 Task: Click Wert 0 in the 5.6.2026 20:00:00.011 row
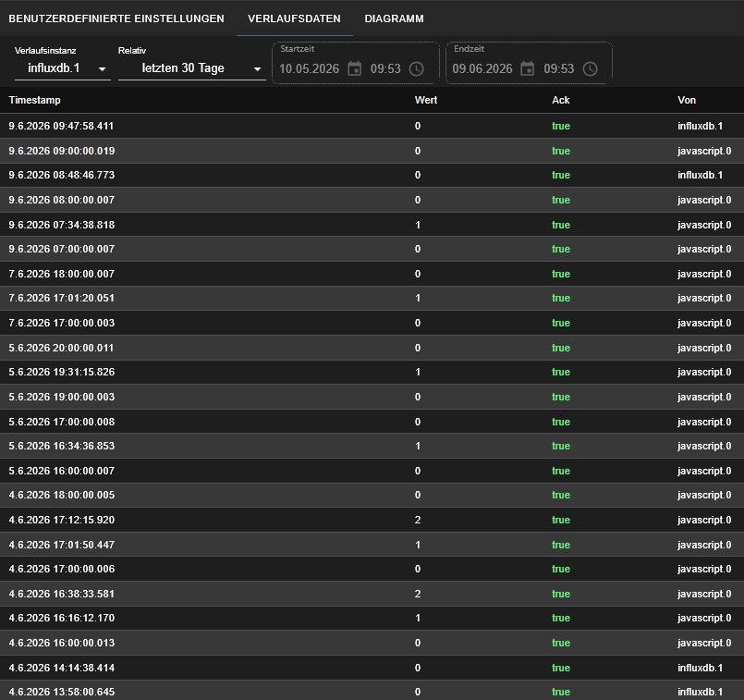coord(418,348)
